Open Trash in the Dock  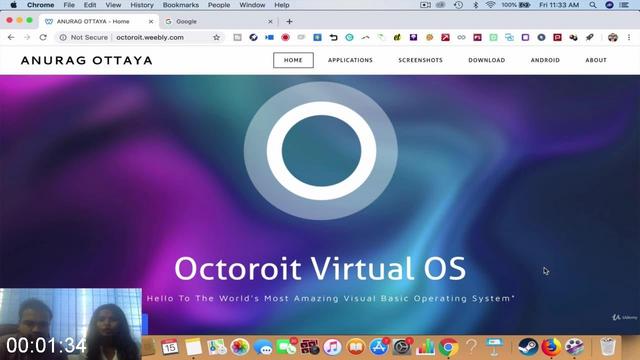608,347
